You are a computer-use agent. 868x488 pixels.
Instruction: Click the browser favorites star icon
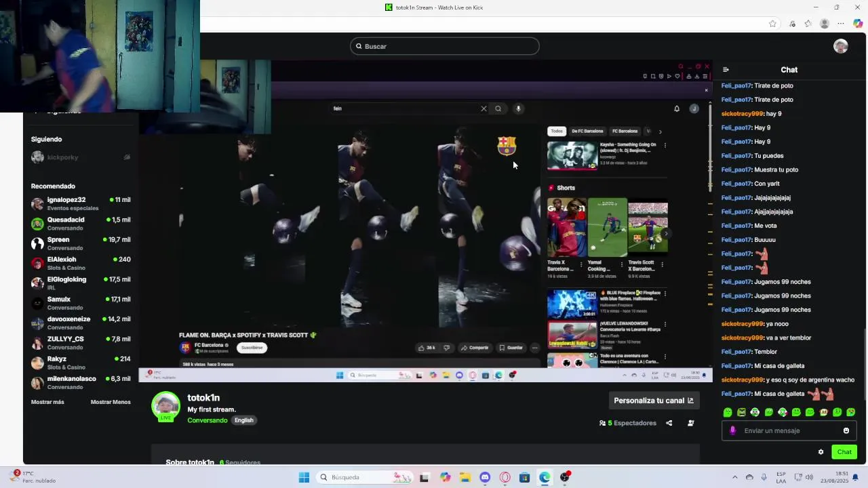pos(772,24)
